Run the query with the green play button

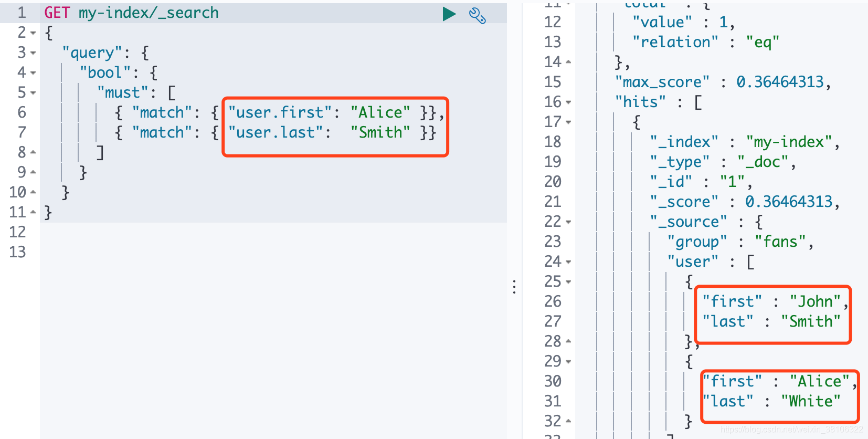pyautogui.click(x=449, y=14)
